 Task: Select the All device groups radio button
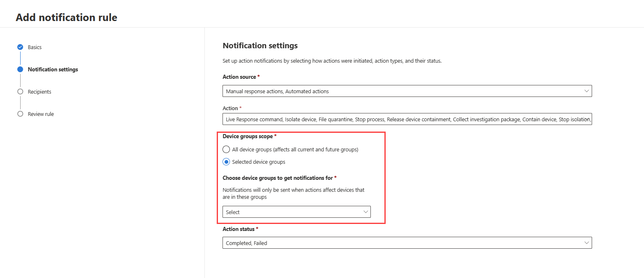(x=226, y=149)
